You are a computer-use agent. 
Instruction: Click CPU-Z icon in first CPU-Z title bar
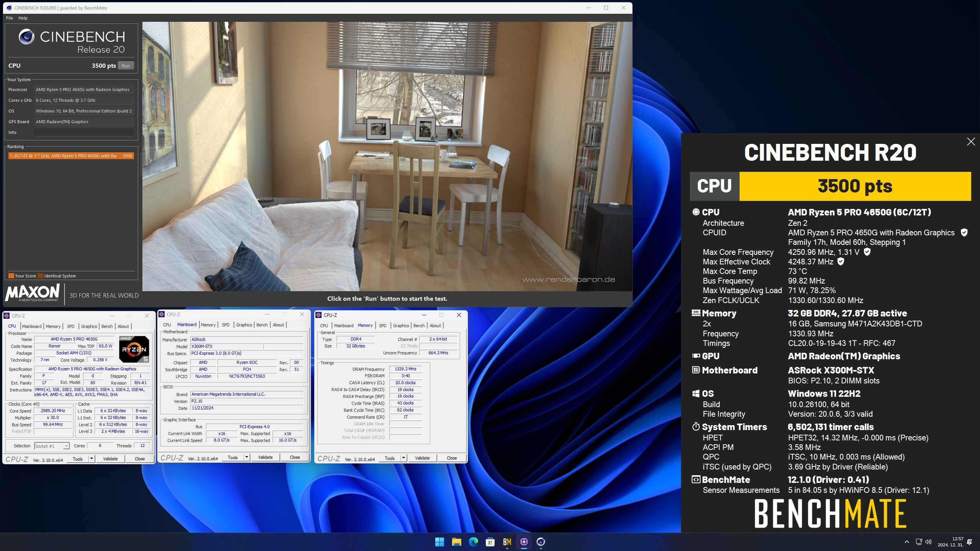[x=7, y=316]
